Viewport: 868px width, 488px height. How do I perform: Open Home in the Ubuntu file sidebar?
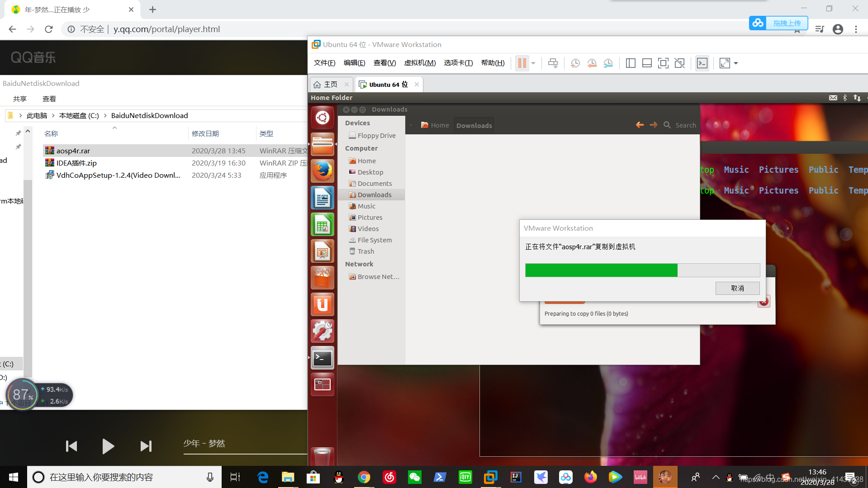coord(371,161)
